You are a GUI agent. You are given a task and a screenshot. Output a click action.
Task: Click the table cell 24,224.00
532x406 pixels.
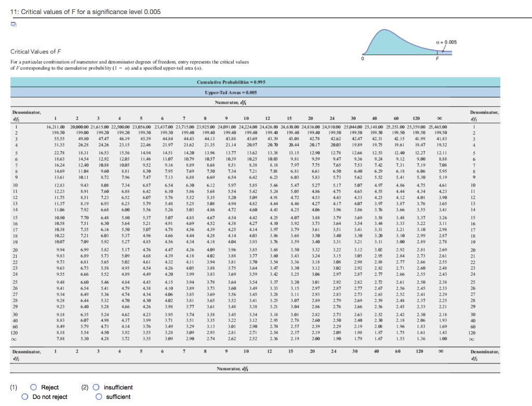[248, 127]
